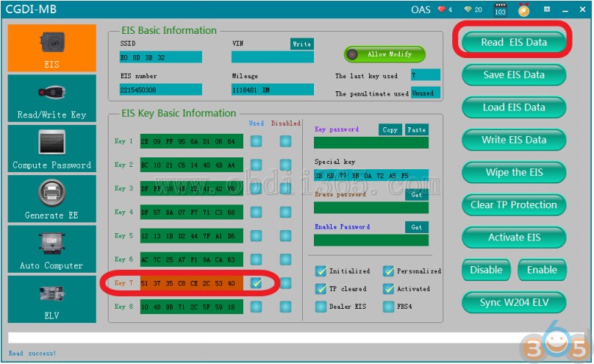Click Read EIS Data button
594x364 pixels.
tap(514, 42)
